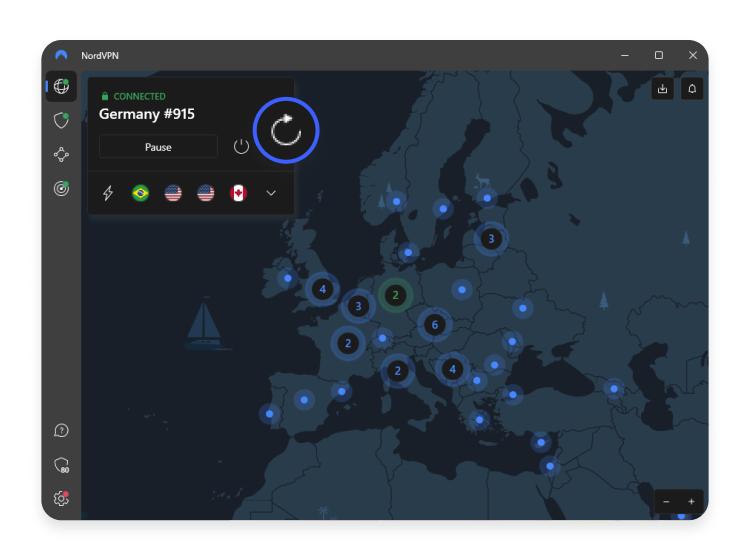Image resolution: width=750 pixels, height=560 pixels.
Task: Select the green Germany cluster marked 2
Action: pyautogui.click(x=396, y=295)
